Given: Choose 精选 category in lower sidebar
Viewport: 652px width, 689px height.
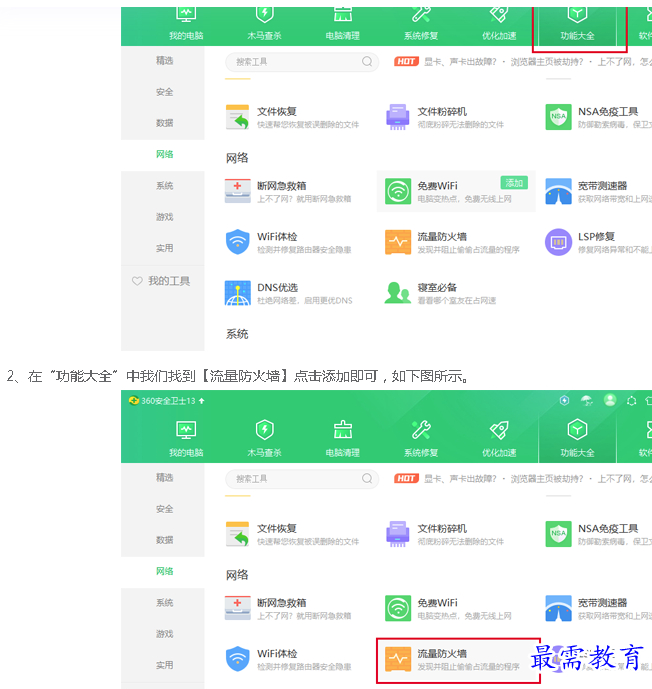Looking at the screenshot, I should [x=164, y=478].
